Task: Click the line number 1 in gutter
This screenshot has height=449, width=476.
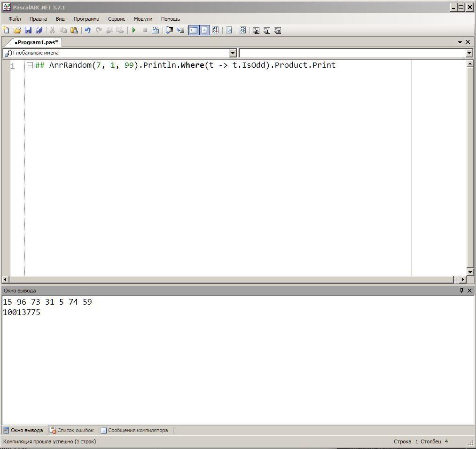Action: click(x=12, y=66)
